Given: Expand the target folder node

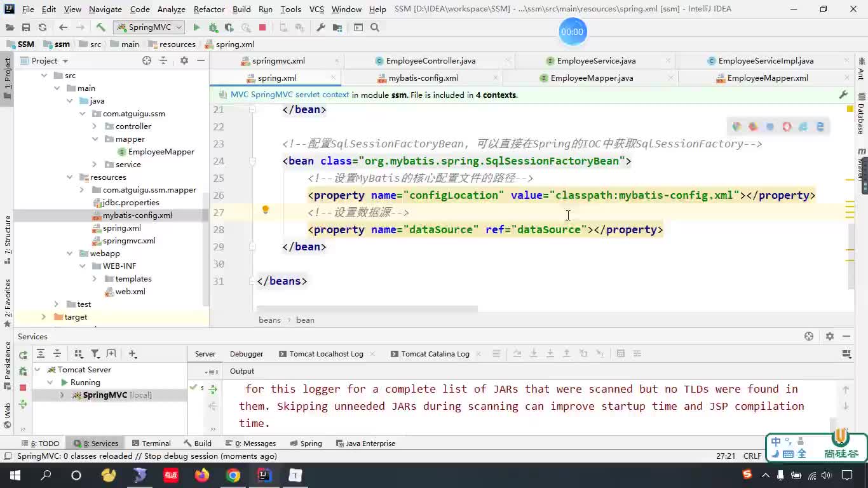Looking at the screenshot, I should [x=44, y=317].
